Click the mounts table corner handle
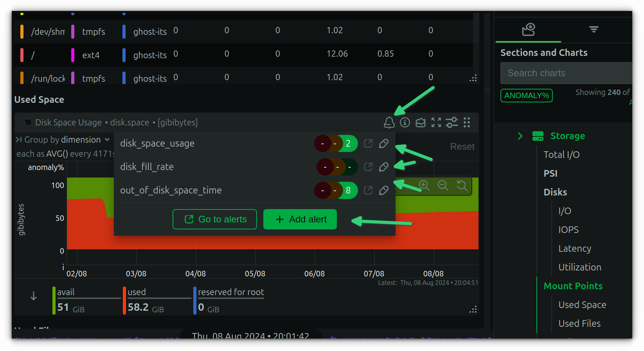Image resolution: width=644 pixels, height=351 pixels. (473, 78)
